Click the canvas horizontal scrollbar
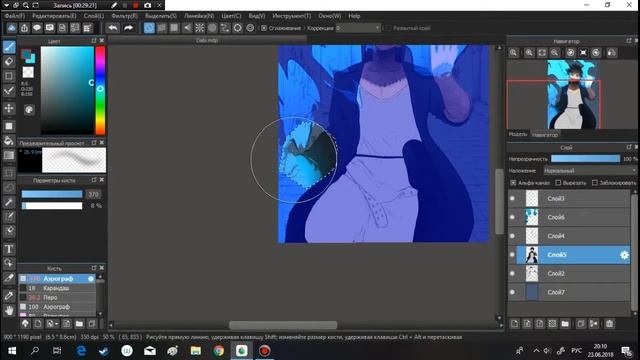The height and width of the screenshot is (360, 640). pos(283,325)
